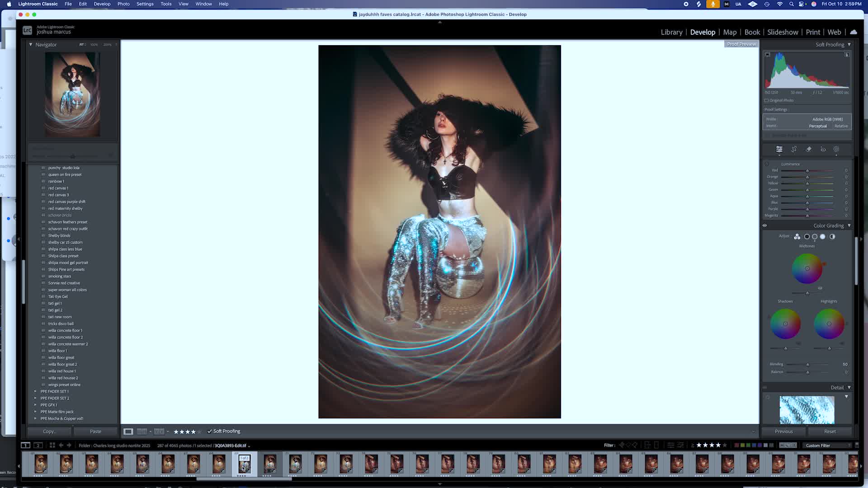868x488 pixels.
Task: Select the Healing eraser tool icon
Action: tap(809, 149)
